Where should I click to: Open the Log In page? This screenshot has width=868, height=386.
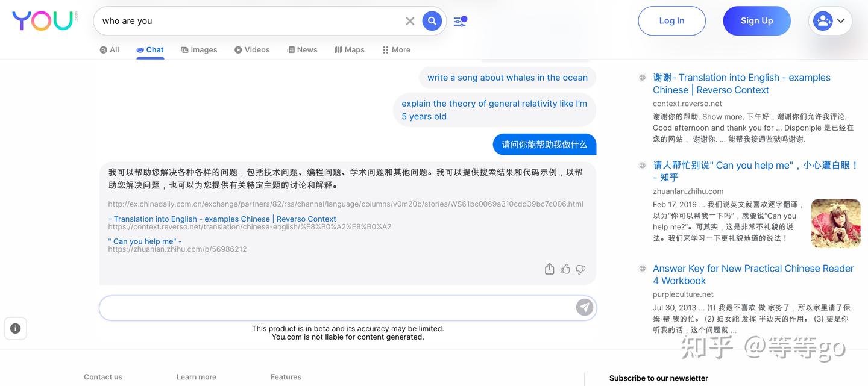tap(671, 21)
